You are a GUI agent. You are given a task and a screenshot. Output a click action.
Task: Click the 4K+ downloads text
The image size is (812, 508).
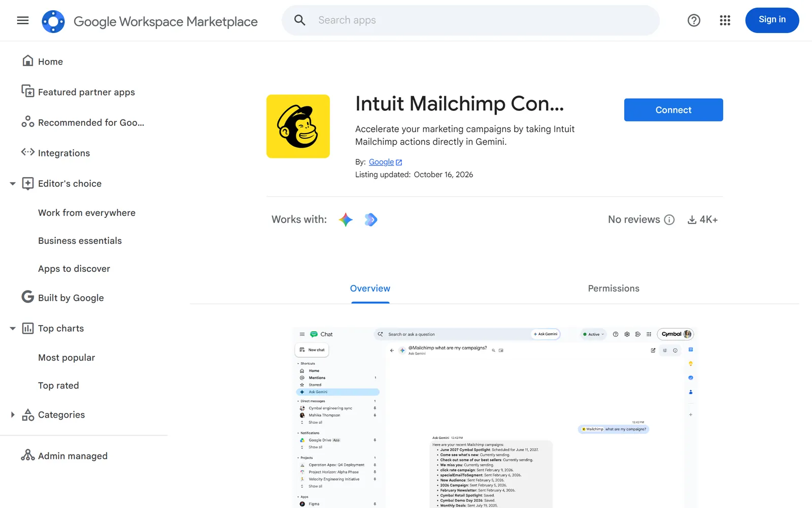click(708, 220)
